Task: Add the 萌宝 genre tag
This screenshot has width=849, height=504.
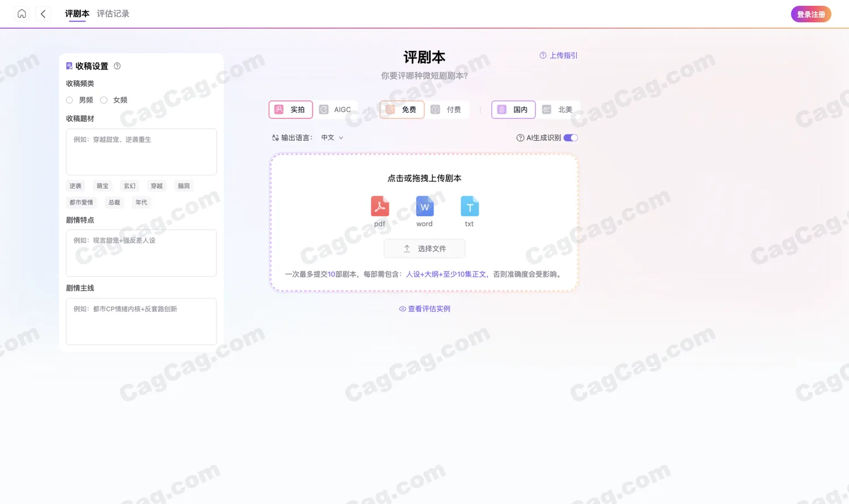Action: click(102, 186)
